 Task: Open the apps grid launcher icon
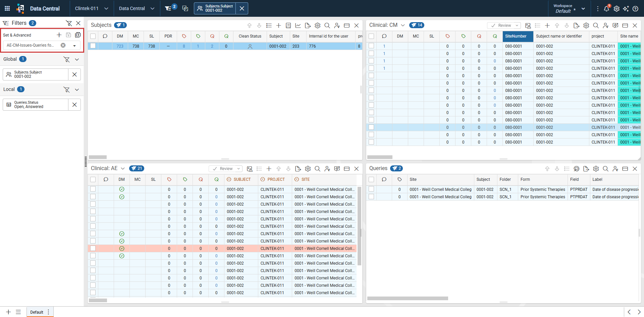pyautogui.click(x=7, y=8)
